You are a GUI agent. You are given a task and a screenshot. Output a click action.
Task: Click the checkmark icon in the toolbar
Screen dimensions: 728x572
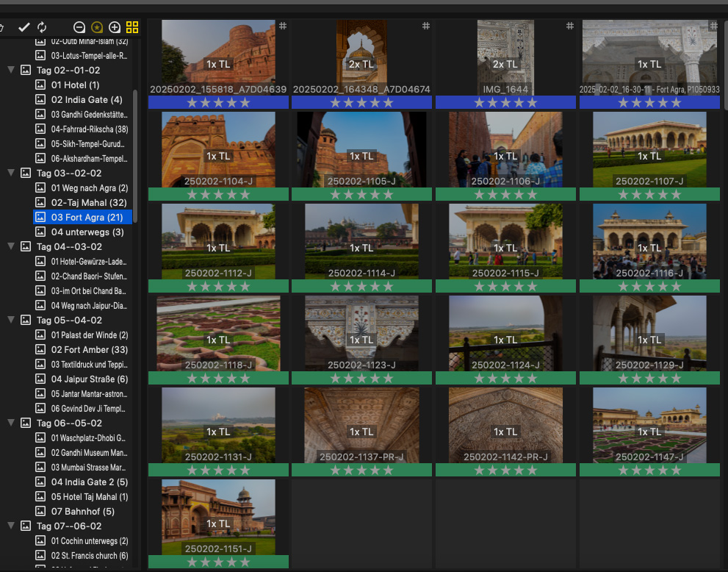pos(24,27)
